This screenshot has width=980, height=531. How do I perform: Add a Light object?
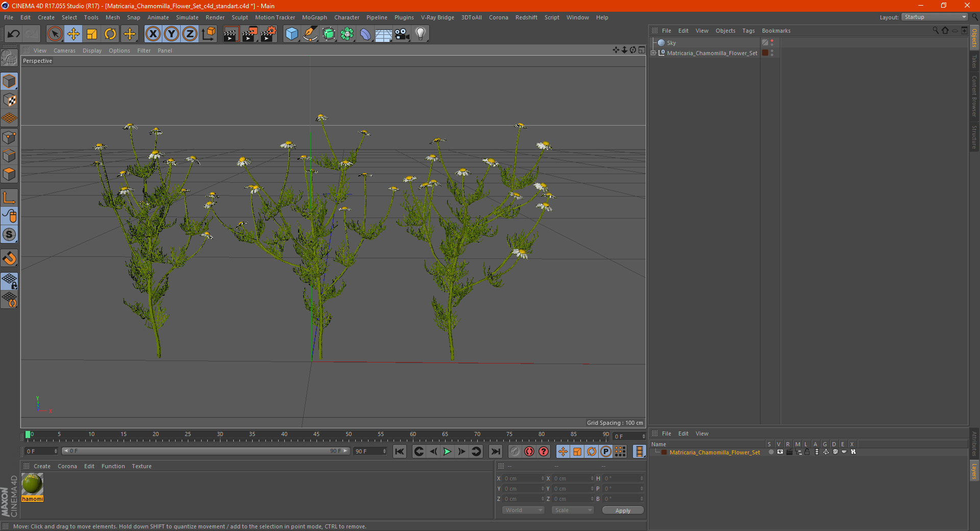coord(421,34)
